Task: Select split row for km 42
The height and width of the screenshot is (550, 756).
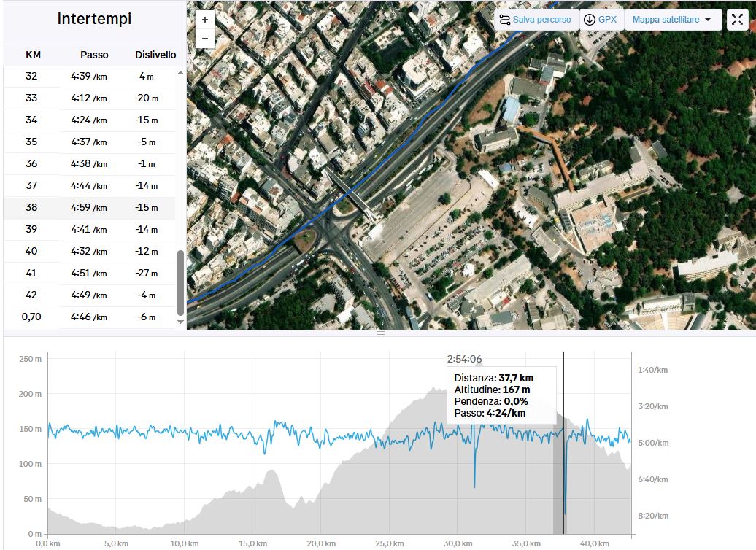Action: tap(90, 295)
